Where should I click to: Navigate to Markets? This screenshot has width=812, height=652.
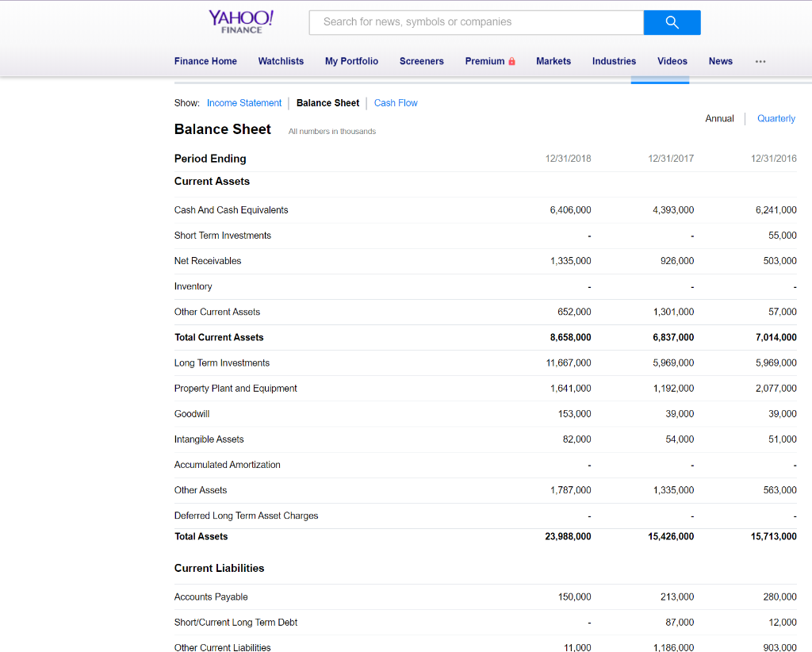click(x=553, y=61)
